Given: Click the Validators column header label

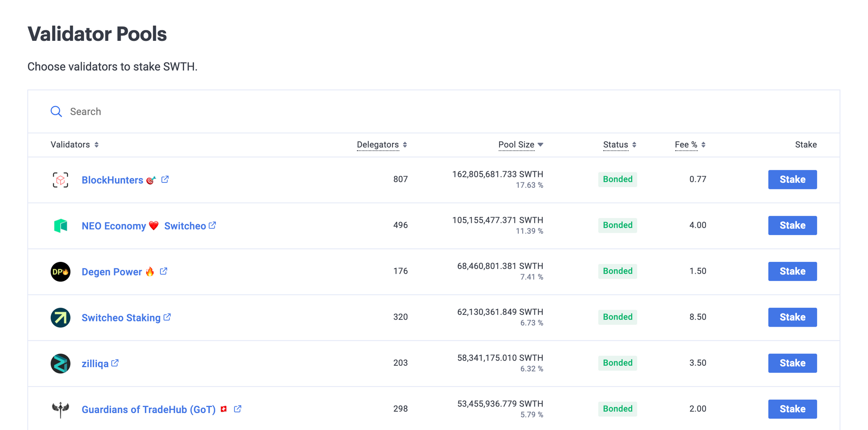Looking at the screenshot, I should coord(70,145).
